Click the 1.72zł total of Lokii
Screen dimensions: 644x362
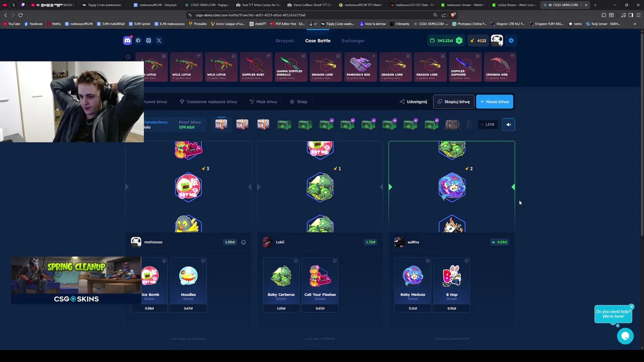[371, 242]
